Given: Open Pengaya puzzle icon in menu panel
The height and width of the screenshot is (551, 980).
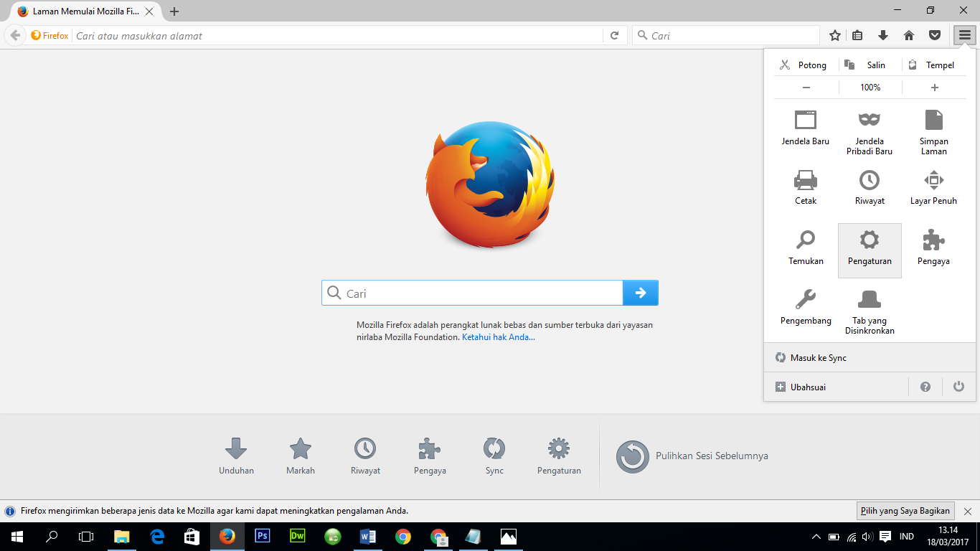Looking at the screenshot, I should [x=933, y=249].
